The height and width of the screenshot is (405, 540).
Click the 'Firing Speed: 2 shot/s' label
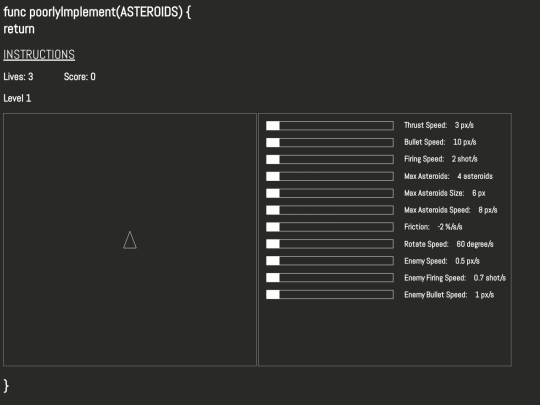point(440,159)
